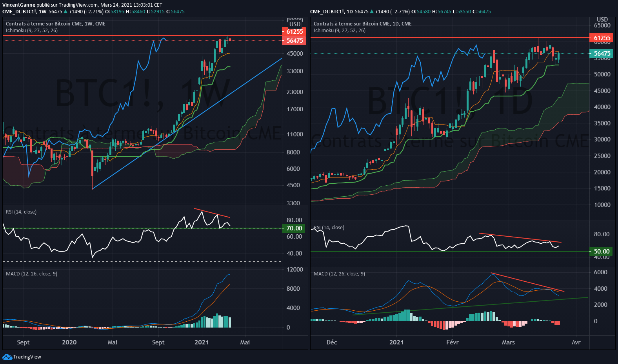Click the weekly RSI (14, close) legend

[21, 212]
